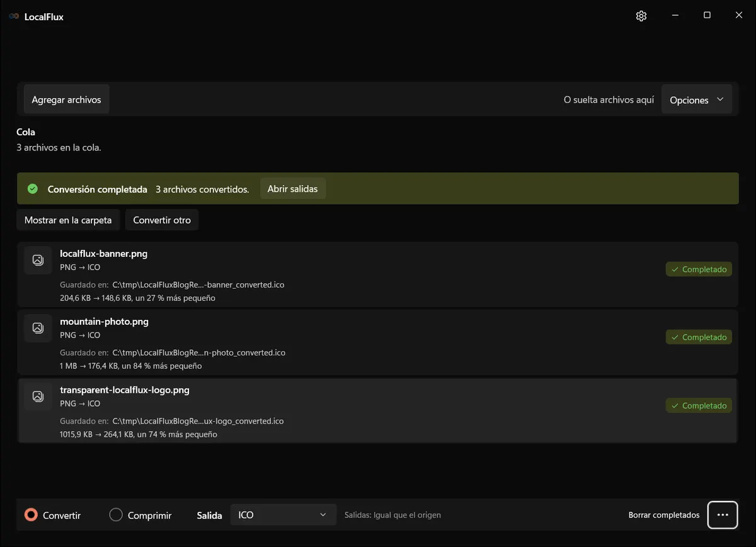The height and width of the screenshot is (547, 756).
Task: Click Completado badge for transparent-localflux-logo.png
Action: coord(699,406)
